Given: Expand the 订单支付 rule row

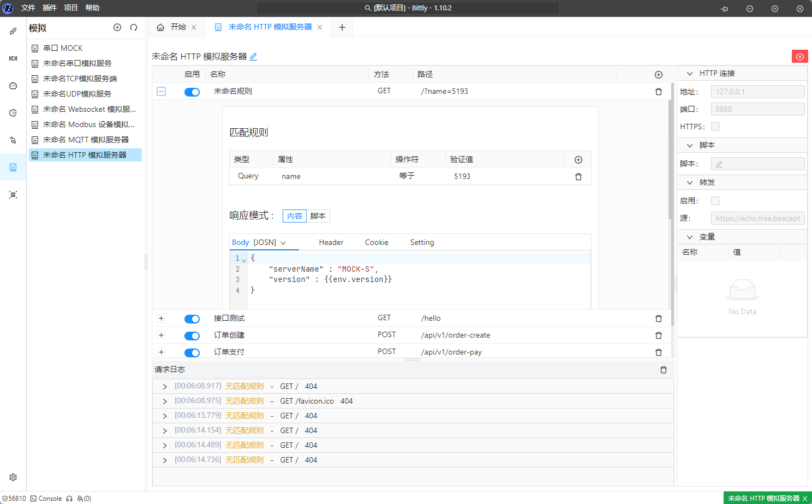Looking at the screenshot, I should [x=161, y=352].
